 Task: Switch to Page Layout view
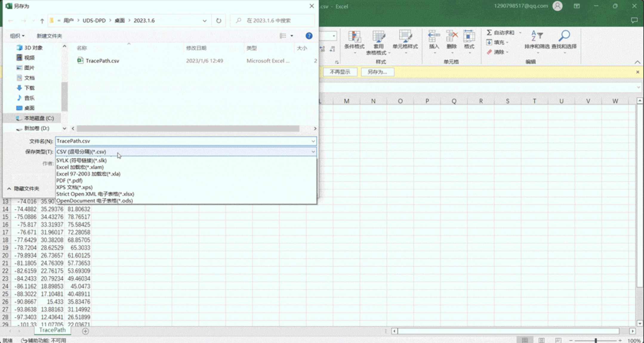click(x=542, y=340)
